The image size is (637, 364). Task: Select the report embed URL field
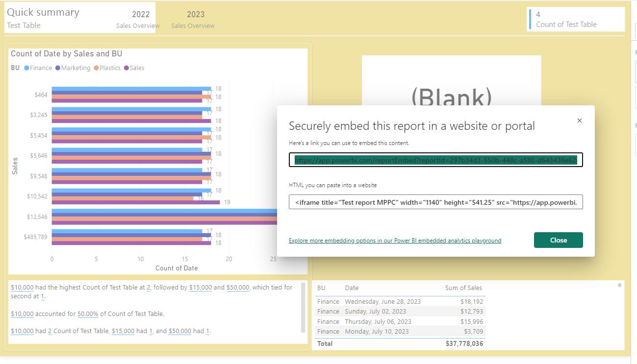(435, 160)
